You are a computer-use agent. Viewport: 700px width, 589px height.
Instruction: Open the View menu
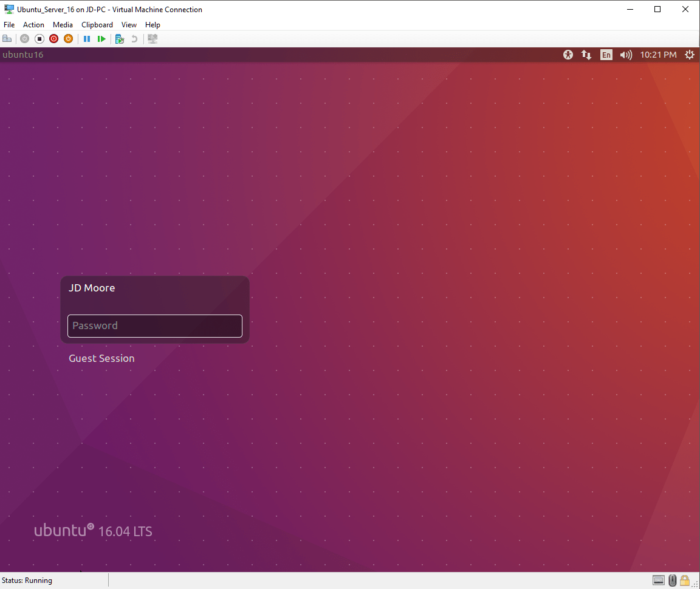coord(129,24)
